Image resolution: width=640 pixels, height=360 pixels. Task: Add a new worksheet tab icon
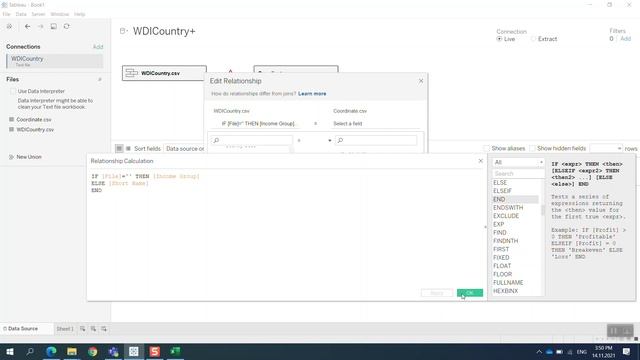click(82, 329)
